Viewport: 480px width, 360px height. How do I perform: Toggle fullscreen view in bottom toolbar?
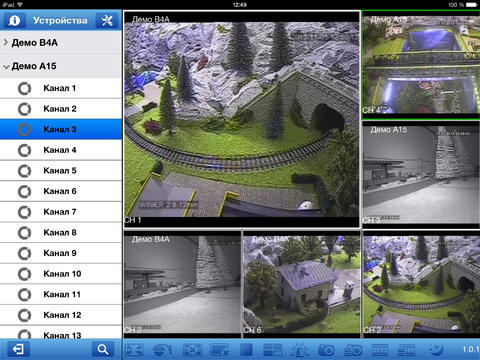tap(135, 350)
